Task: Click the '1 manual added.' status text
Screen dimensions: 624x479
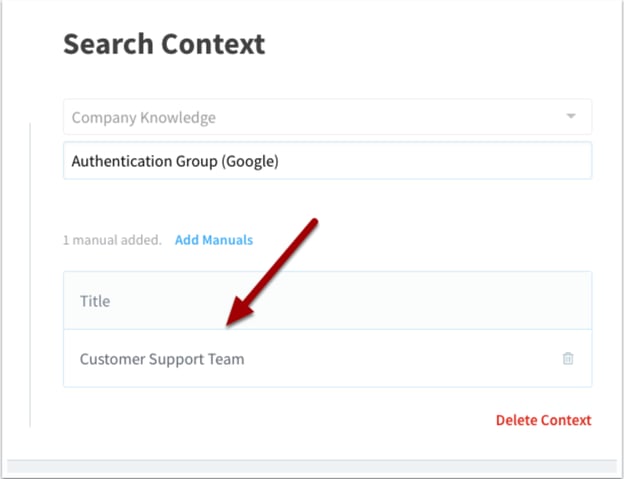Action: (112, 240)
